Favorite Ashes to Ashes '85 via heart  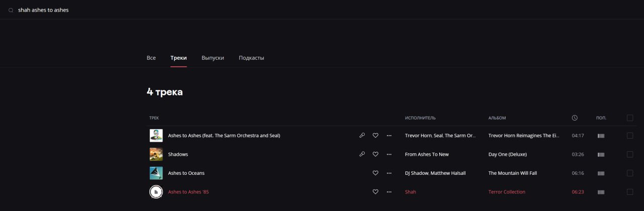375,192
